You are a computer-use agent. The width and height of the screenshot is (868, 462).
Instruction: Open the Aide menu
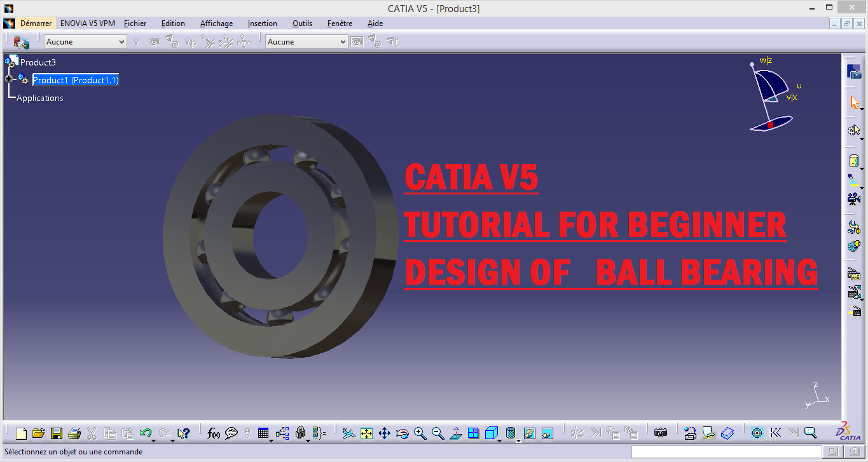point(375,24)
